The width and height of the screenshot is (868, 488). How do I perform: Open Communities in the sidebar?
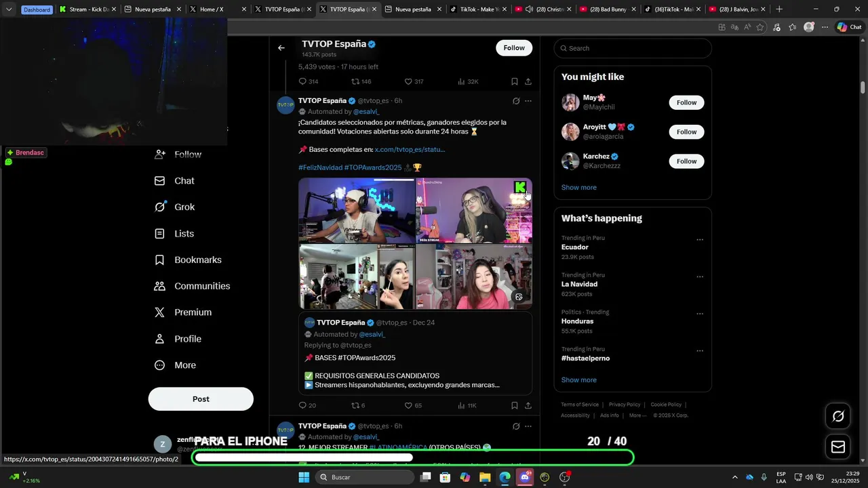pos(192,286)
